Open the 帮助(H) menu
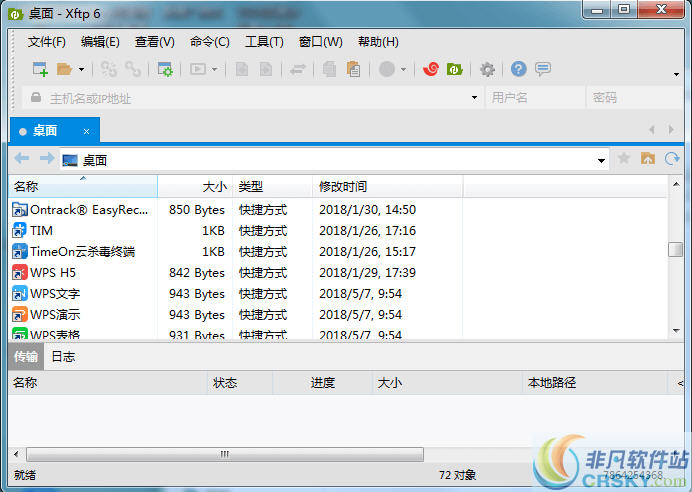 (378, 42)
